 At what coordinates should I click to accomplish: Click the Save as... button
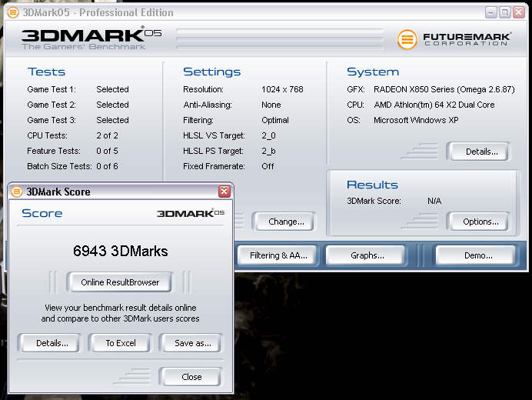tap(193, 343)
